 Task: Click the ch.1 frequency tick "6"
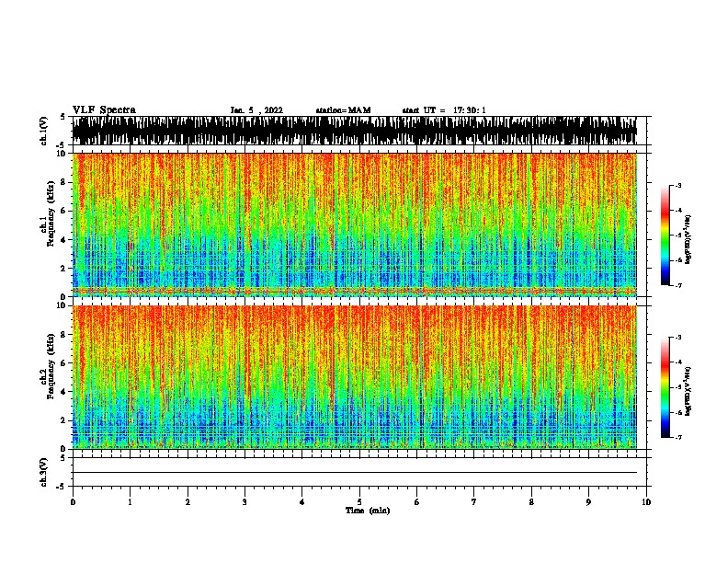click(63, 211)
